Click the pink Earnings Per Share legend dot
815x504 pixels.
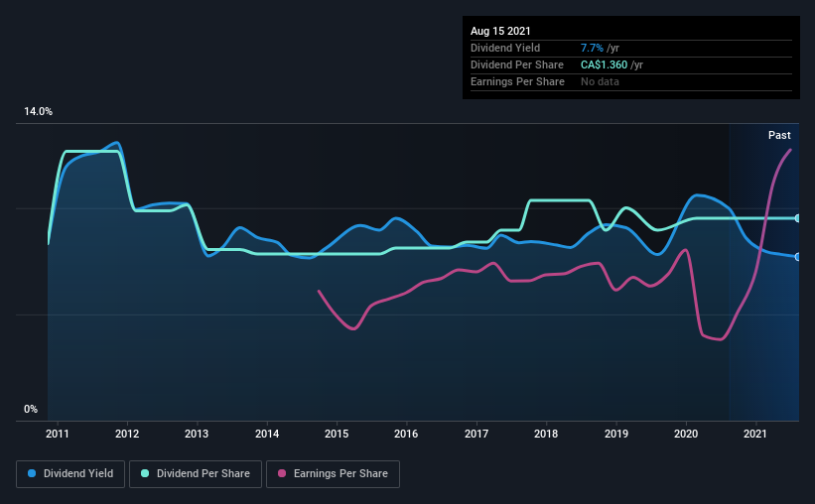(x=282, y=473)
